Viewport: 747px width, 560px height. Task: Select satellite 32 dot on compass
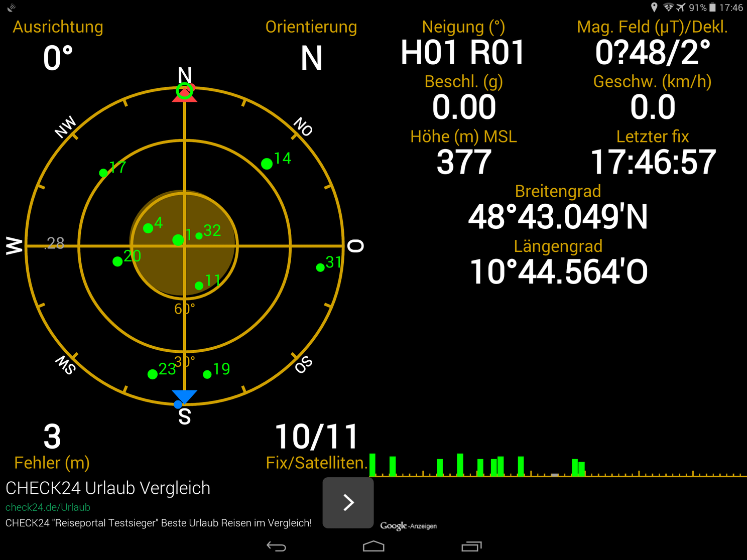tap(199, 236)
